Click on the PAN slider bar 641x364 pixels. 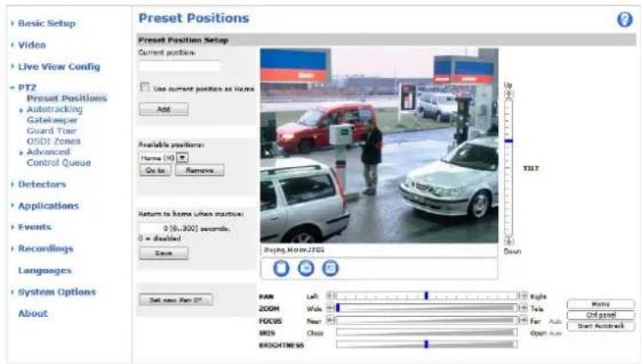tap(427, 295)
